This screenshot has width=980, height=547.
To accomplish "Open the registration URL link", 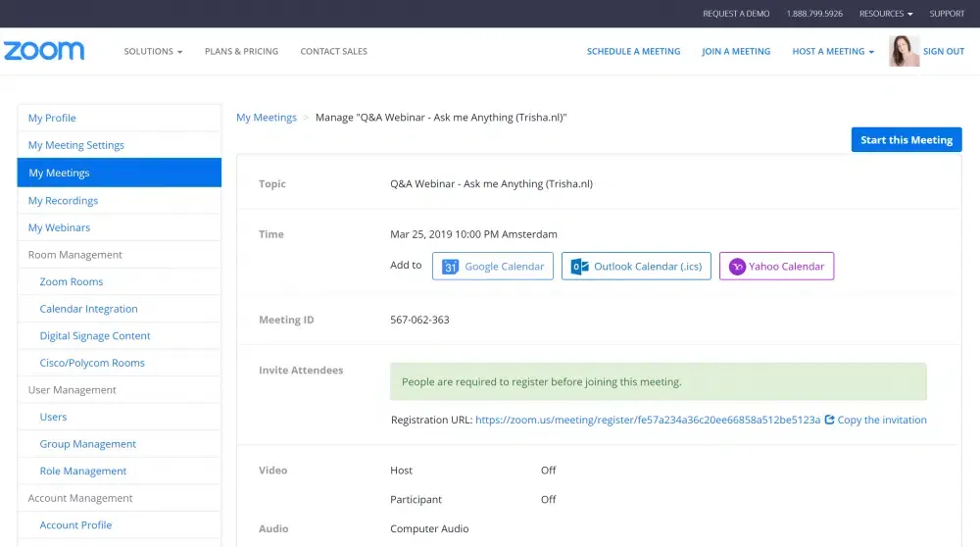I will tap(647, 420).
